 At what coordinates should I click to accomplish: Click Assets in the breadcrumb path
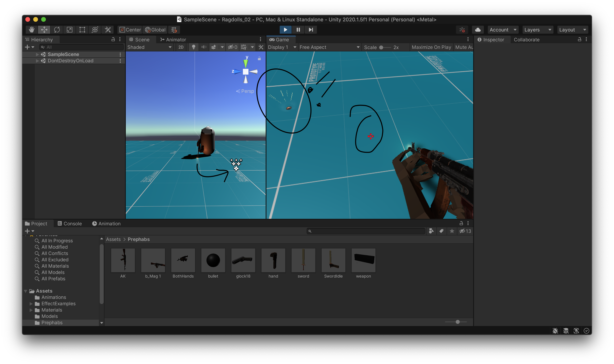113,239
